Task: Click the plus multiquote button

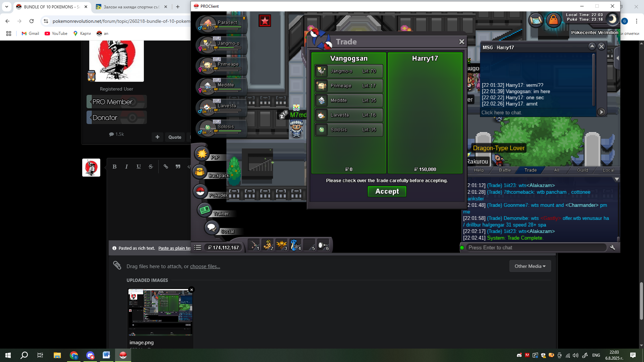Action: (157, 137)
